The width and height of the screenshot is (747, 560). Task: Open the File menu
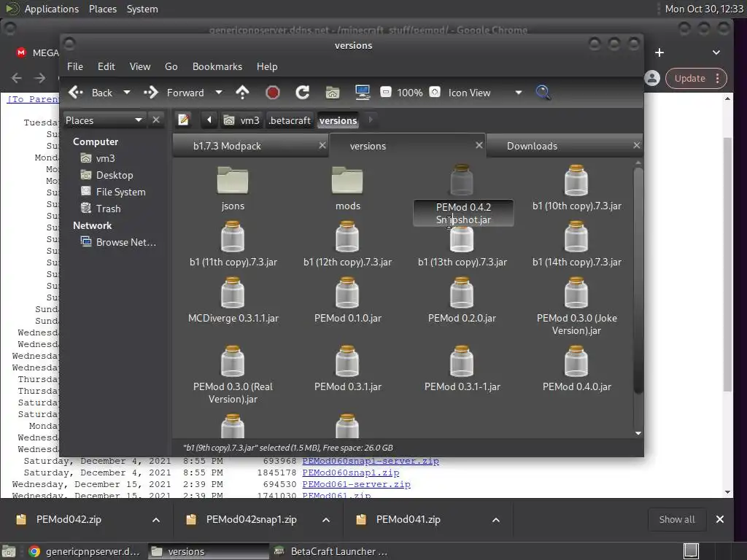[75, 66]
